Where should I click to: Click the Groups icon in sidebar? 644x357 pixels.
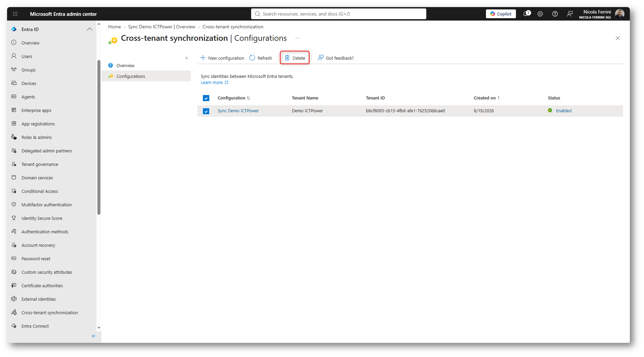point(14,70)
